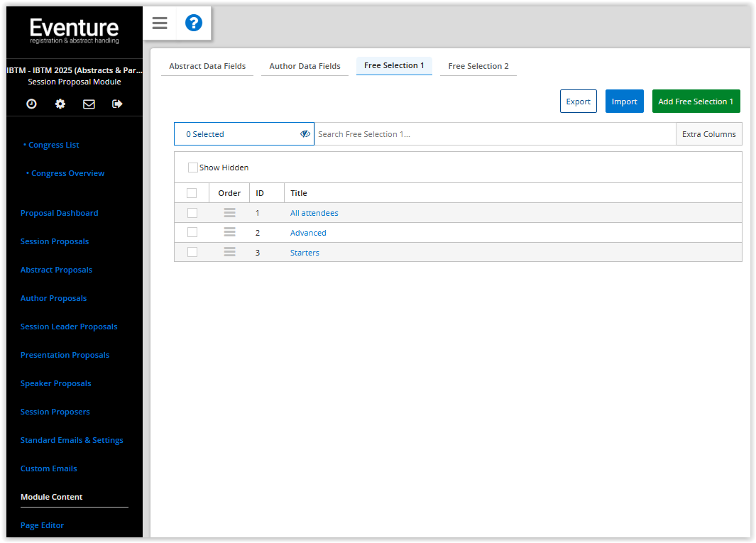This screenshot has height=543, width=756.
Task: Check the Advanced row checkbox
Action: pyautogui.click(x=192, y=232)
